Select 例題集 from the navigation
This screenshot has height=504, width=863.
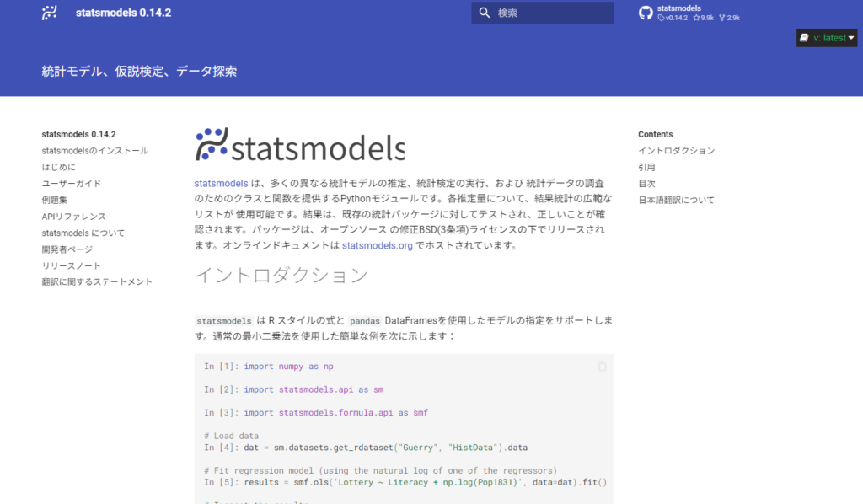[x=55, y=201]
